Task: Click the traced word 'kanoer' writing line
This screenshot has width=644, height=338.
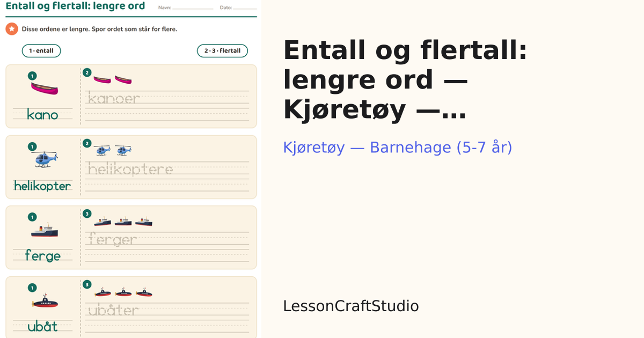Action: [x=167, y=98]
